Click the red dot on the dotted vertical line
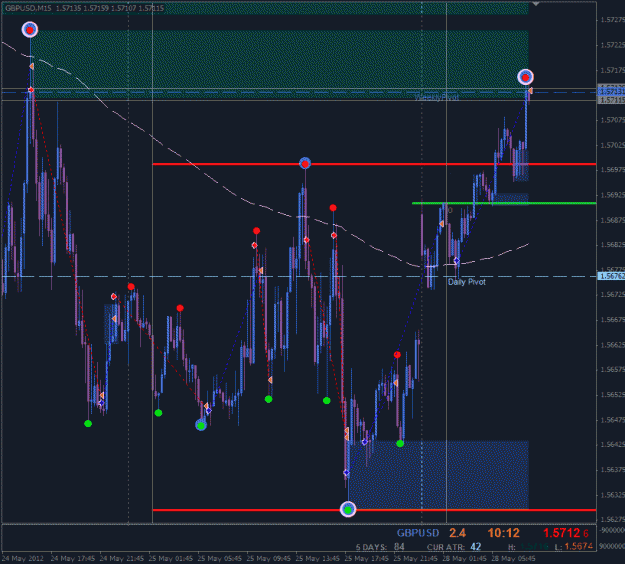The image size is (625, 564). (131, 287)
